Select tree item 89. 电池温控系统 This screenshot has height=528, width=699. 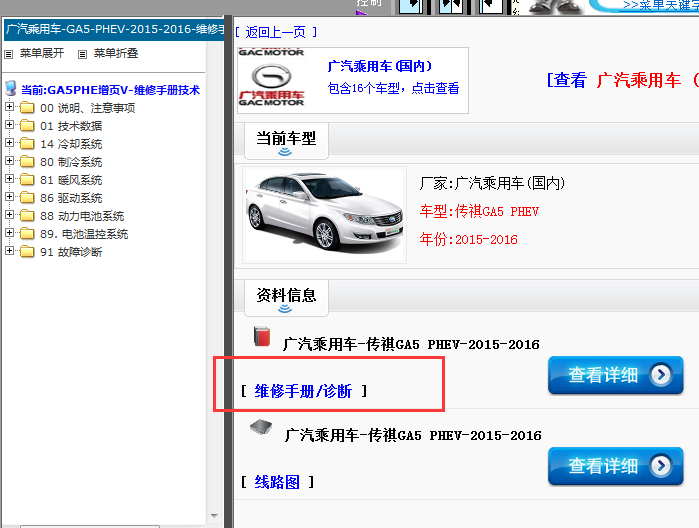84,234
